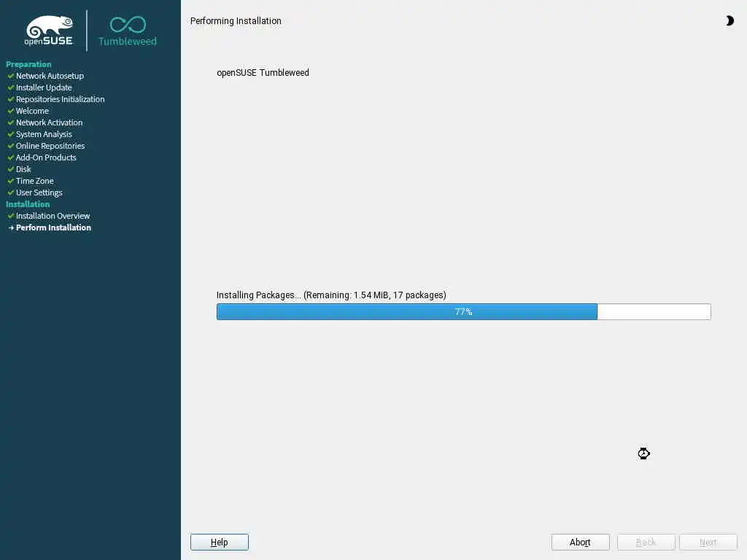Screen dimensions: 747x560
Task: Select Installation Overview step label
Action: point(53,216)
